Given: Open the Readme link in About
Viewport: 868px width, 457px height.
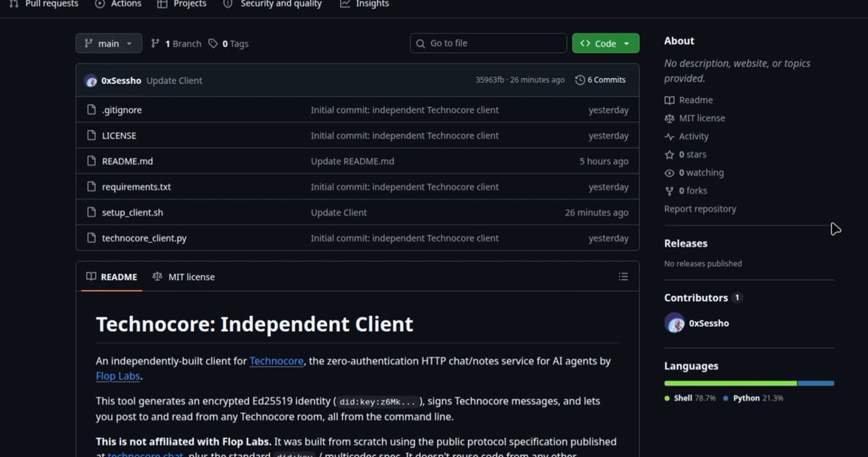Looking at the screenshot, I should [689, 100].
